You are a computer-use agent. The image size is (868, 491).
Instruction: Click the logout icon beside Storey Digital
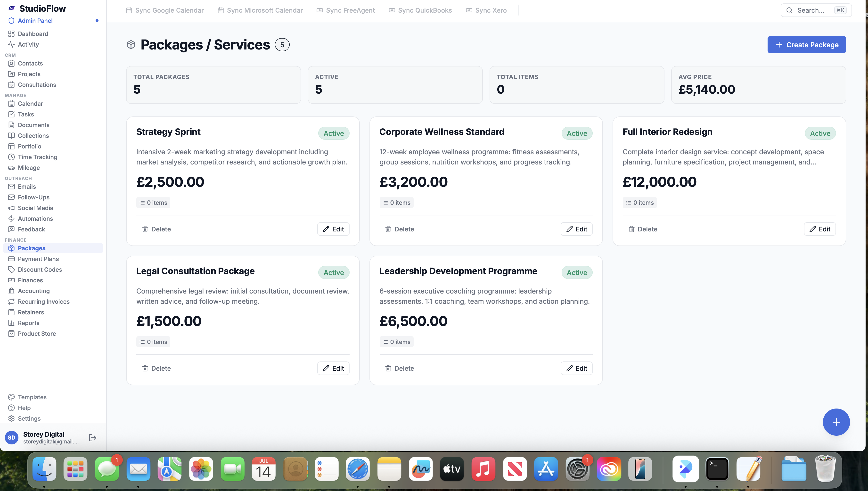tap(92, 437)
